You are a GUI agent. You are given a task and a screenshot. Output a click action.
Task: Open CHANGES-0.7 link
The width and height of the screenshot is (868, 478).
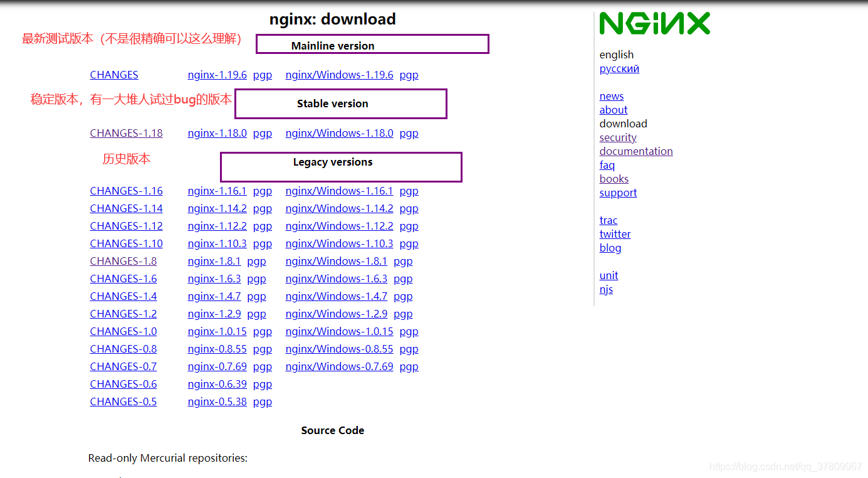click(123, 366)
